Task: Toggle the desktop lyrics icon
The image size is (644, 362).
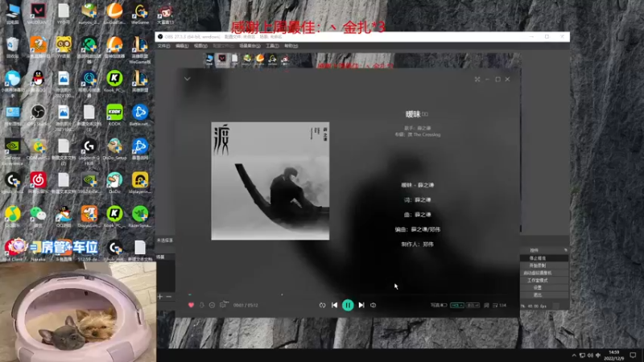Action: click(486, 305)
